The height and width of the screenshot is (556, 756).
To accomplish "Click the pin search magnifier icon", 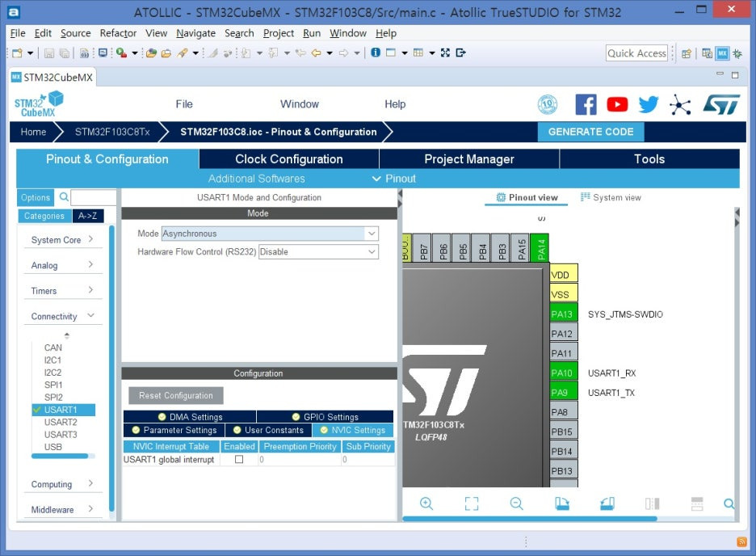I will (x=729, y=504).
